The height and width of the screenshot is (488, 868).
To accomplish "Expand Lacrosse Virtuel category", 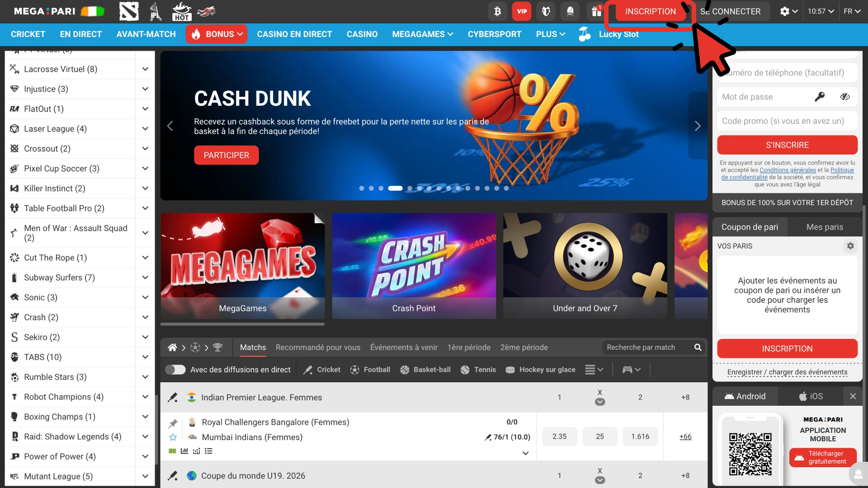I will (x=145, y=69).
